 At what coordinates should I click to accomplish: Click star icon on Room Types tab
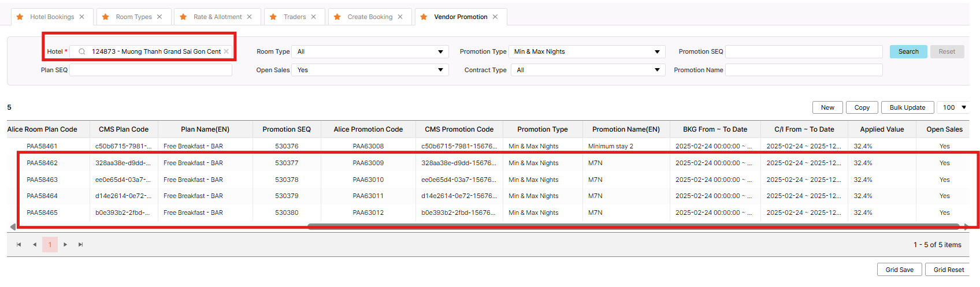tap(106, 17)
